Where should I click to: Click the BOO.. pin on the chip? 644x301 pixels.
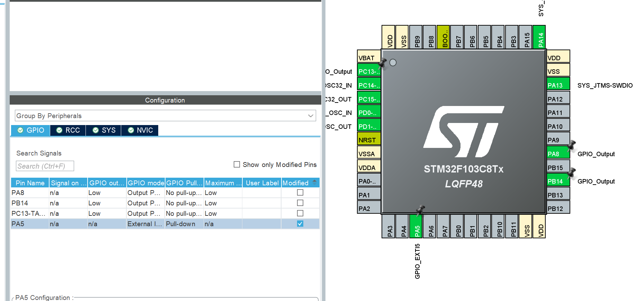(x=443, y=37)
